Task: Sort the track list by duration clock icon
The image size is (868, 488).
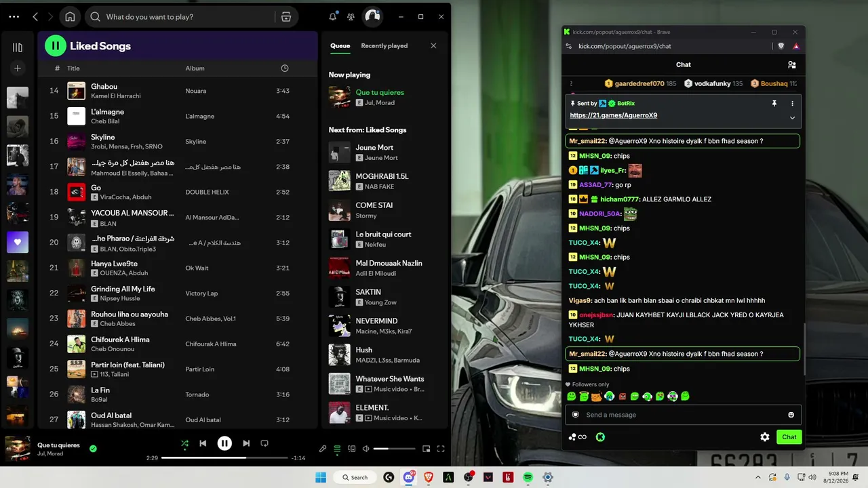Action: [x=285, y=68]
